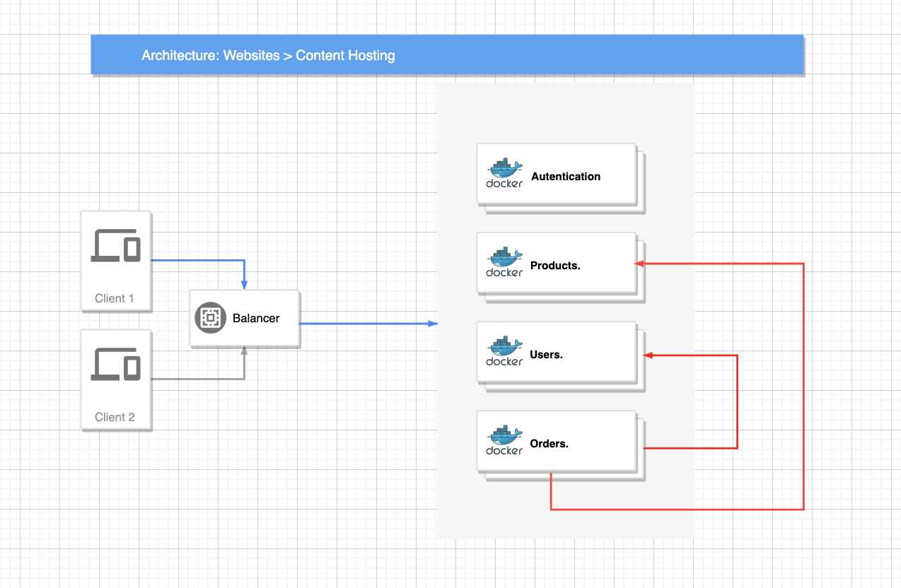
Task: Click the Docker whale icon on Orders container
Action: (x=503, y=435)
